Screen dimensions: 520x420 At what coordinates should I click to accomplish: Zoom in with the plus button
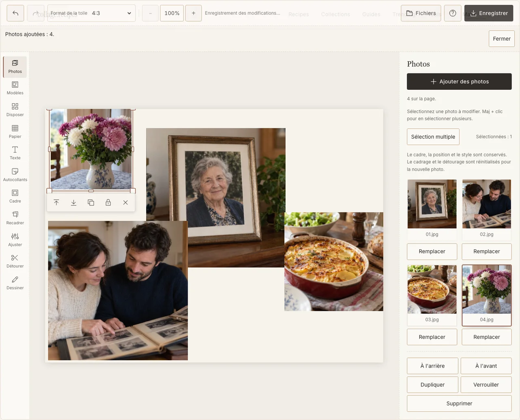pyautogui.click(x=193, y=13)
